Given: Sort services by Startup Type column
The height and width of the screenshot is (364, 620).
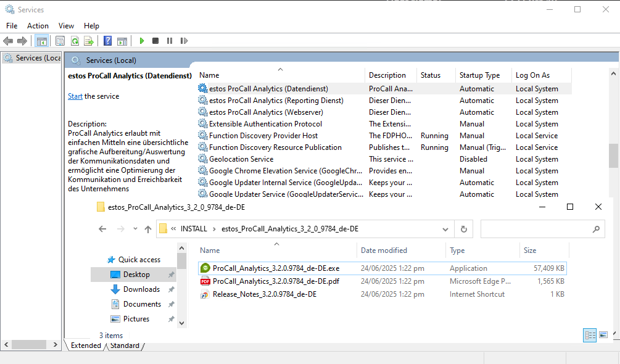Looking at the screenshot, I should click(479, 75).
